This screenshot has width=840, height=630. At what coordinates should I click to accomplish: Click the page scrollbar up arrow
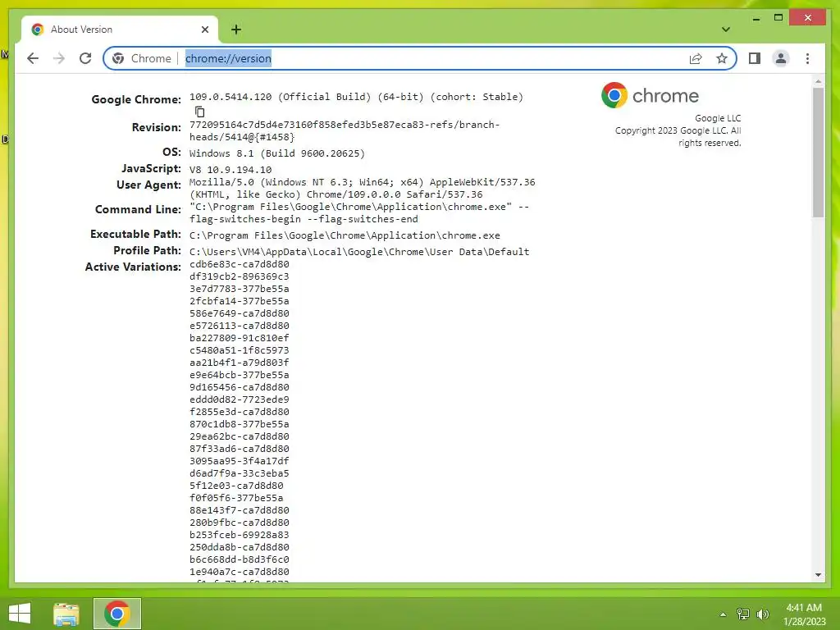tap(818, 82)
